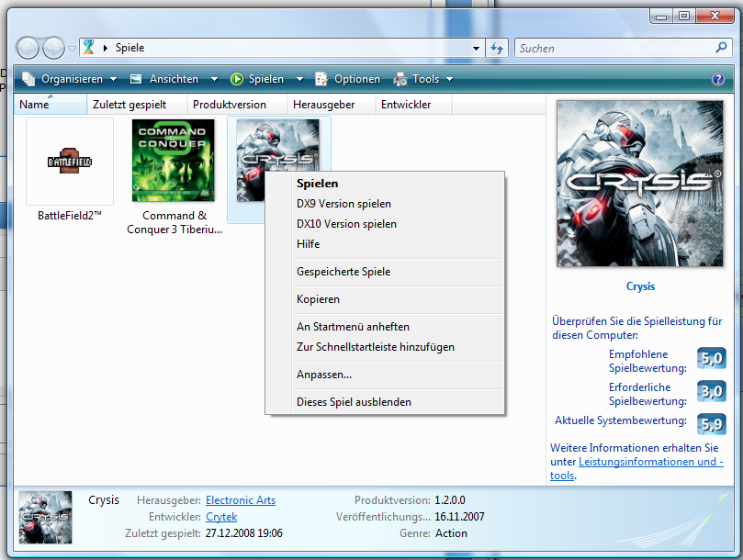Click the Crysis thumbnail in details pane
Image resolution: width=743 pixels, height=560 pixels.
coord(46,518)
